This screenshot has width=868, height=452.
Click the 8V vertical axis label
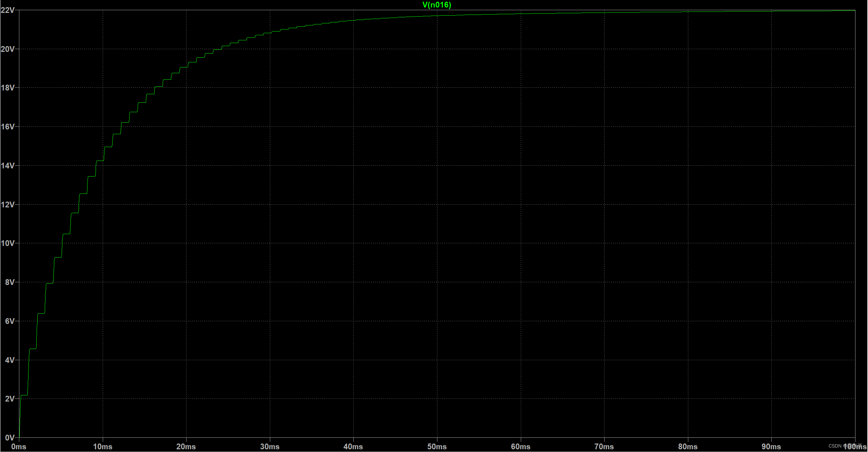pyautogui.click(x=10, y=282)
